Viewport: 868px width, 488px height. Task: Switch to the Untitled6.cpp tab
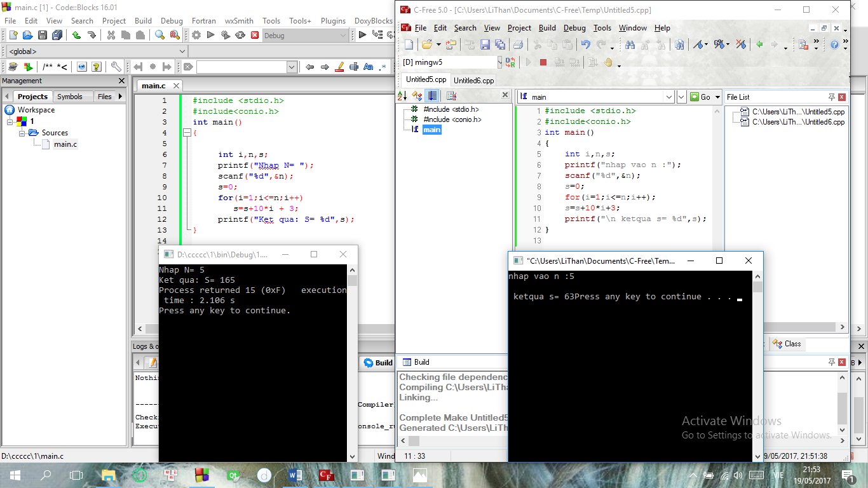[473, 81]
